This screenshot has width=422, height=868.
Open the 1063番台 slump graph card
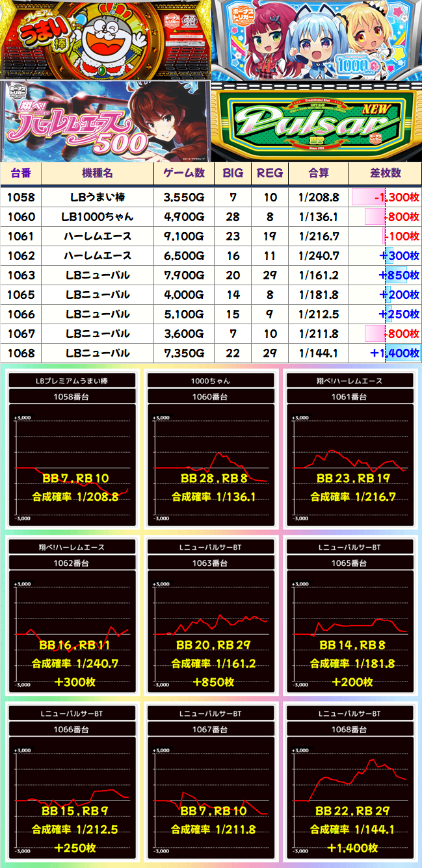click(x=211, y=615)
